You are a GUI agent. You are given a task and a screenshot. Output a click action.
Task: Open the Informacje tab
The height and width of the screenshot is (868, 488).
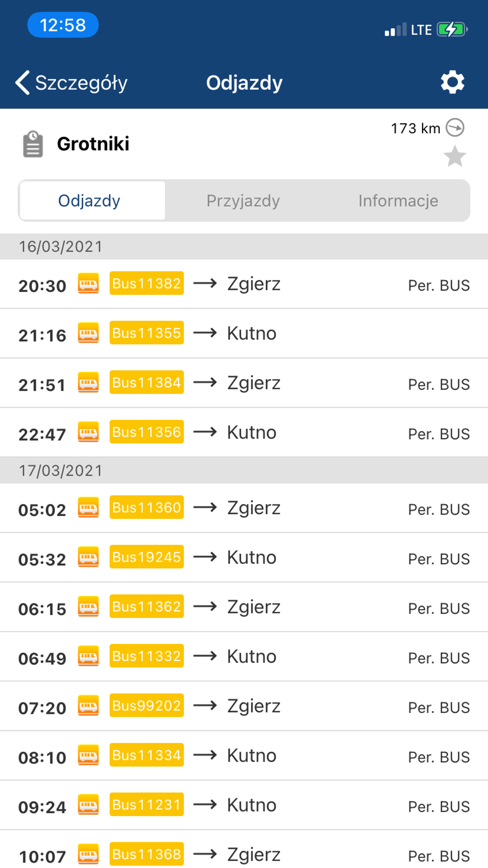coord(398,201)
